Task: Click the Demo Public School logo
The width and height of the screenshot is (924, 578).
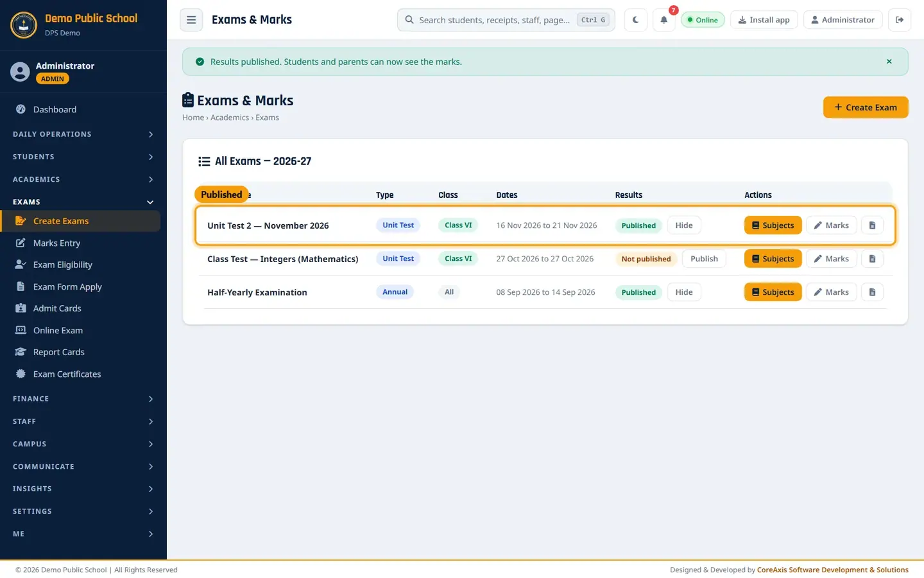Action: (24, 25)
